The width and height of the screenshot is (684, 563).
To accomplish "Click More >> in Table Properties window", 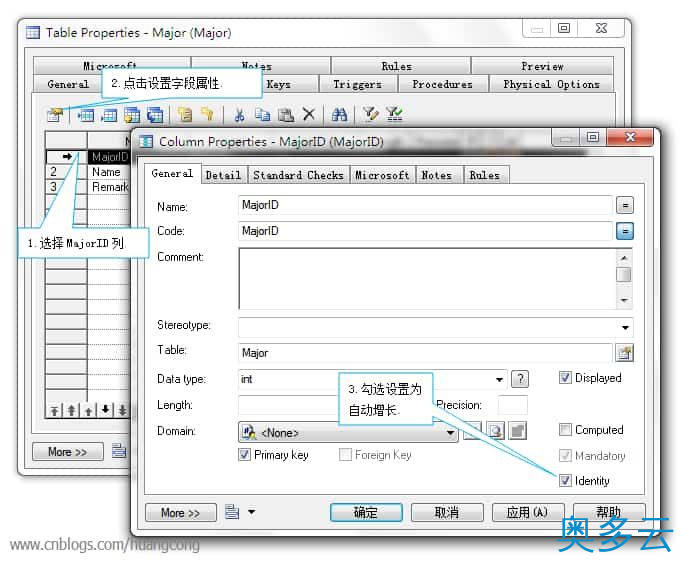I will pyautogui.click(x=68, y=451).
